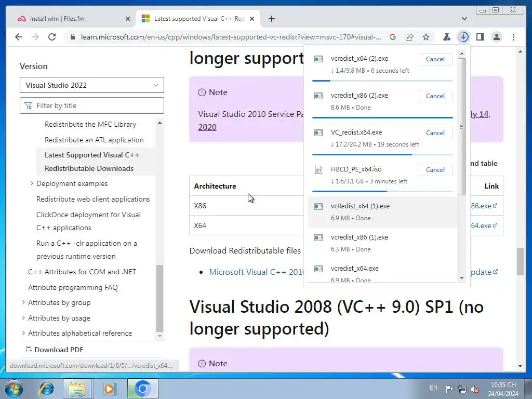Click the Download PDF link
This screenshot has height=399, width=532.
55,350
